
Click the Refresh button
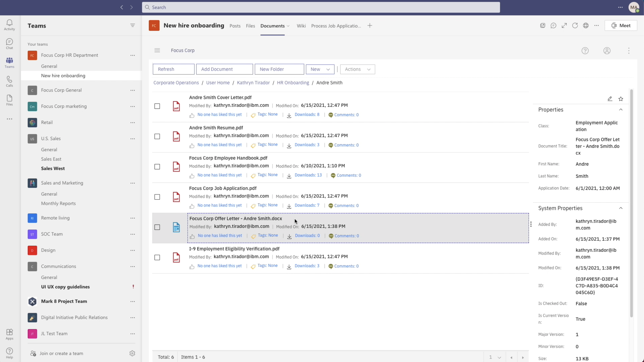pyautogui.click(x=174, y=69)
